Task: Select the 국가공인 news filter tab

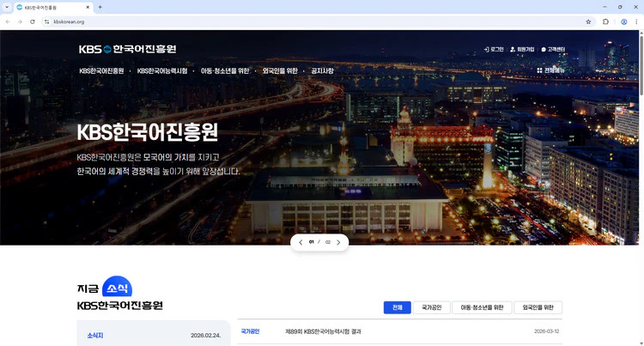Action: tap(432, 307)
